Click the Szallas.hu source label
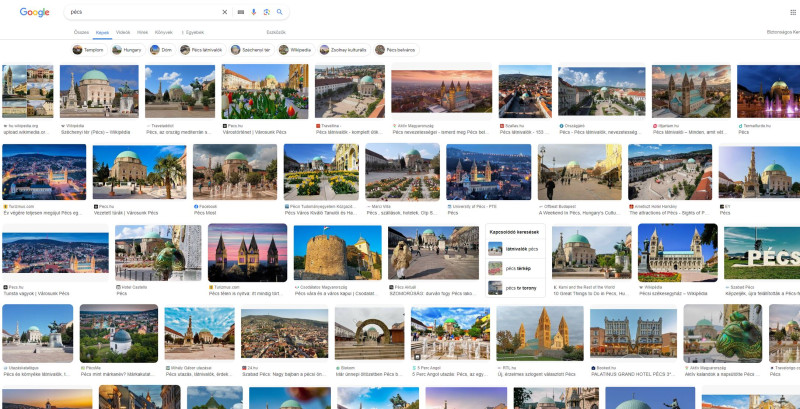This screenshot has height=409, width=800. [x=512, y=125]
